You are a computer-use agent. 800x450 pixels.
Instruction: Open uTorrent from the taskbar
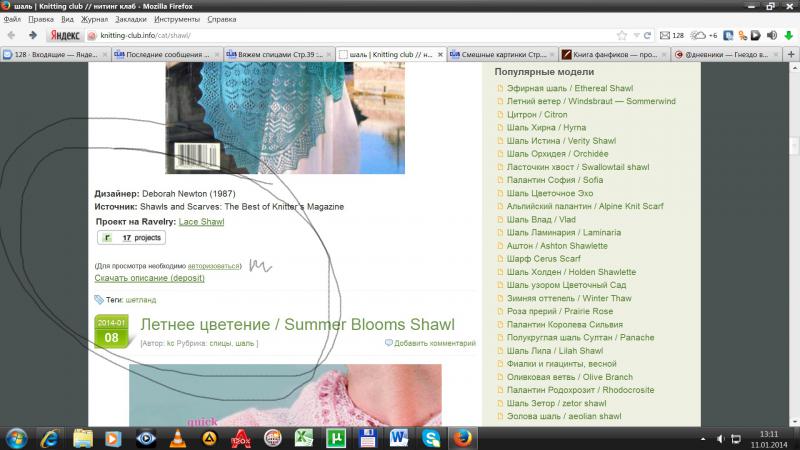tap(336, 438)
